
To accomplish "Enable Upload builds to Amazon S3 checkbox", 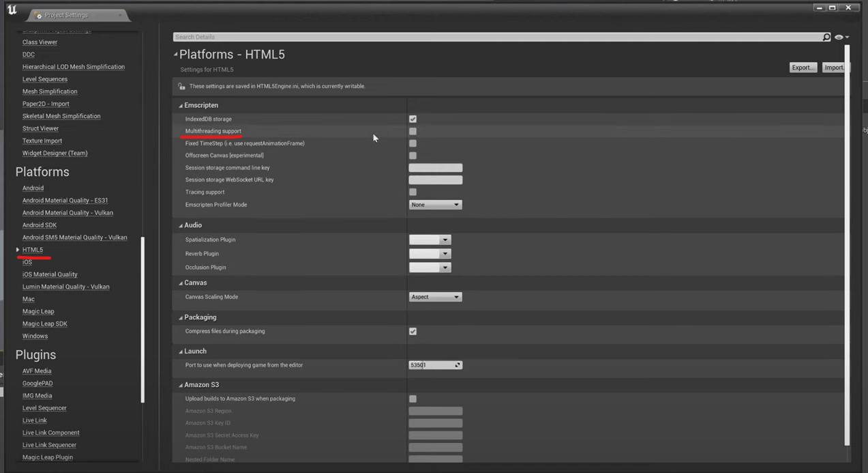I will tap(413, 399).
